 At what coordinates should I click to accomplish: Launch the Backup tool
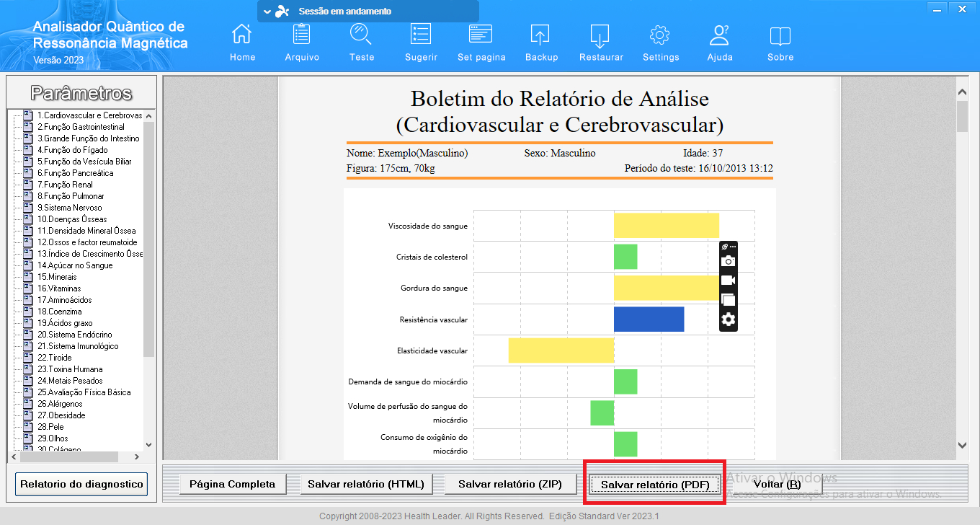(541, 43)
